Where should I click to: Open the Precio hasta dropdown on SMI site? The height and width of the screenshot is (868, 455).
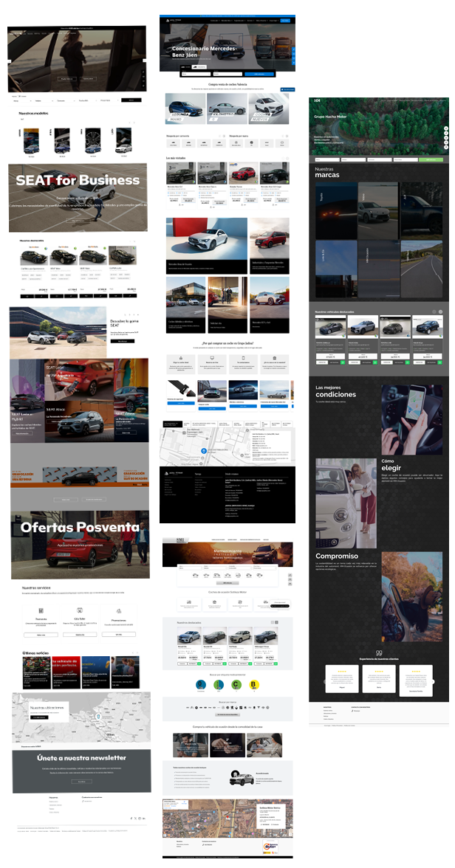(264, 568)
